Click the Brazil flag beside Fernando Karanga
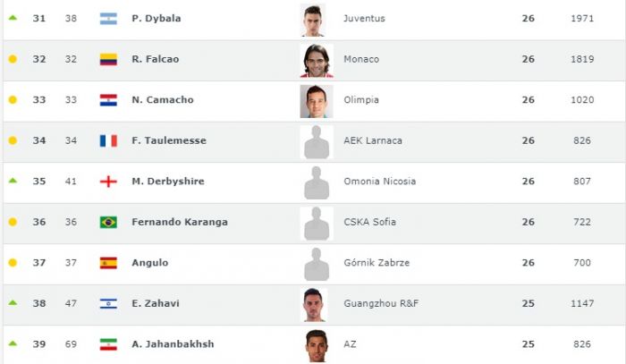Image resolution: width=626 pixels, height=364 pixels. [x=108, y=222]
